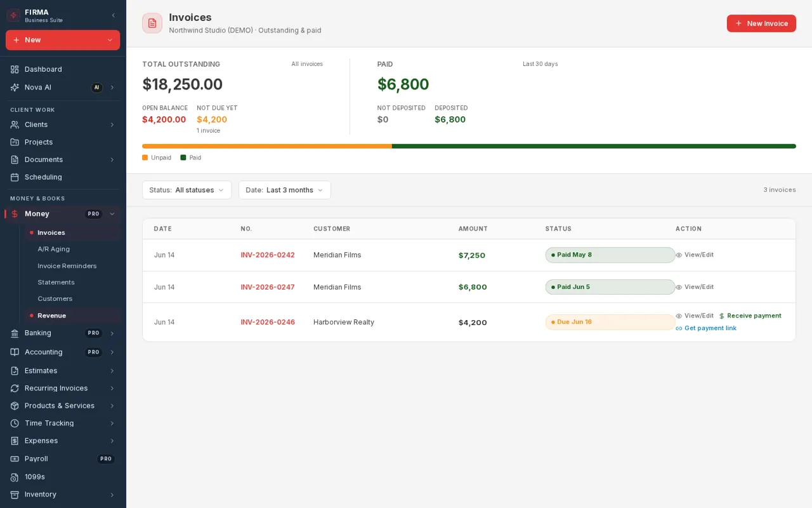Open Nova AI sparkle icon
812x508 pixels.
(15, 88)
